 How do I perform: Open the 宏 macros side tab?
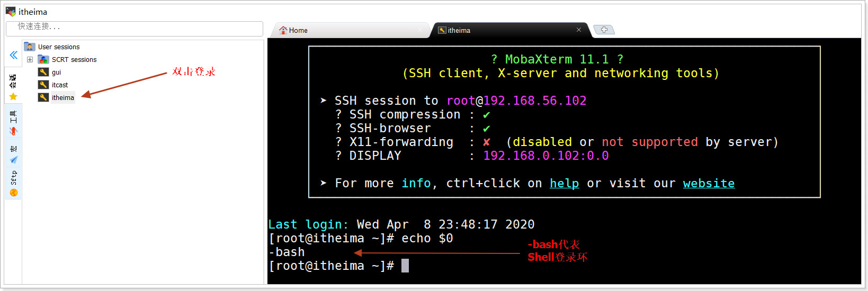click(x=13, y=153)
